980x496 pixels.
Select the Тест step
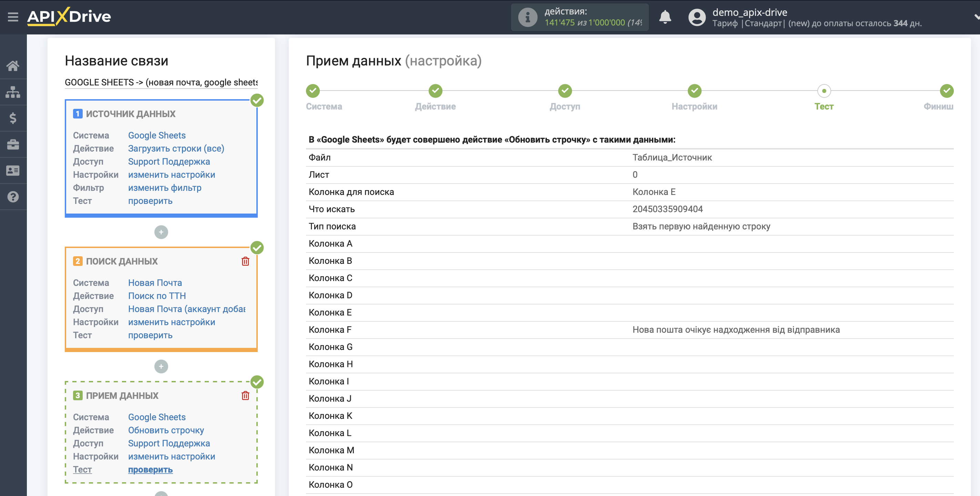[824, 91]
